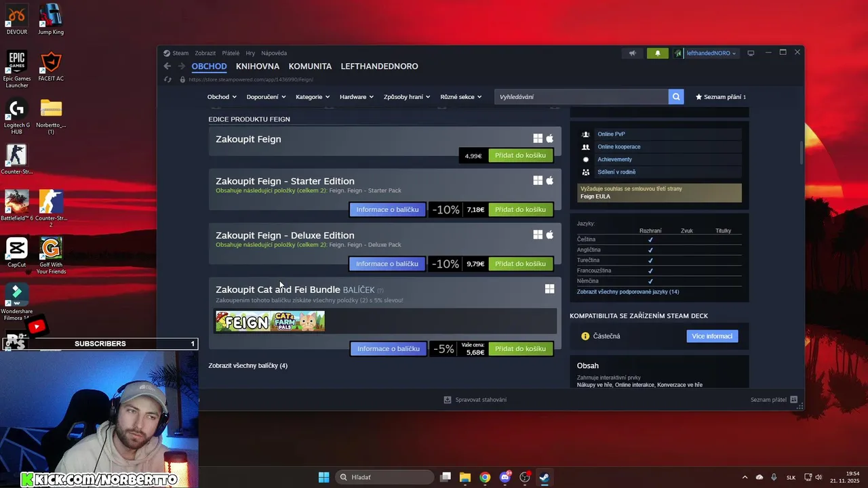Viewport: 868px width, 488px height.
Task: Open the Zobrazit menu
Action: click(x=205, y=53)
